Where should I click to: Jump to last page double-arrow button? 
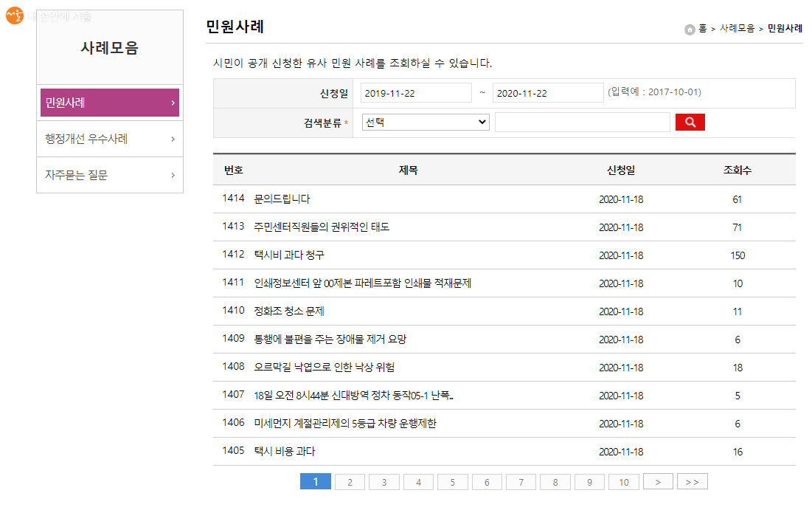[692, 482]
